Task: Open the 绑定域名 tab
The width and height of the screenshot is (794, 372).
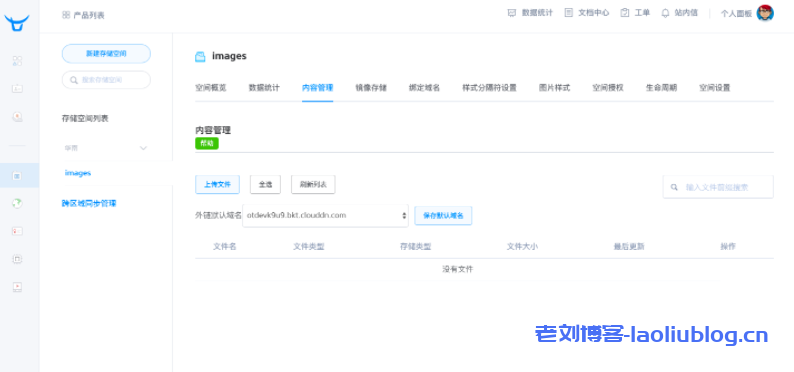Action: pyautogui.click(x=424, y=88)
